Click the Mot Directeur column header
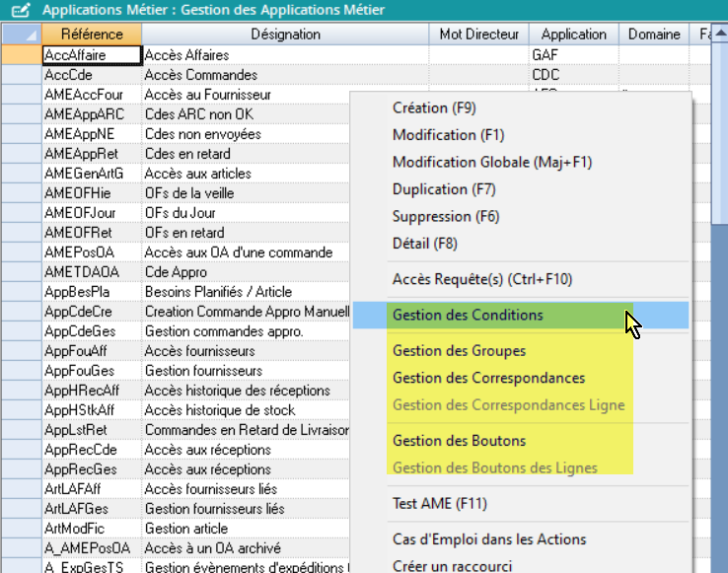 pos(478,35)
